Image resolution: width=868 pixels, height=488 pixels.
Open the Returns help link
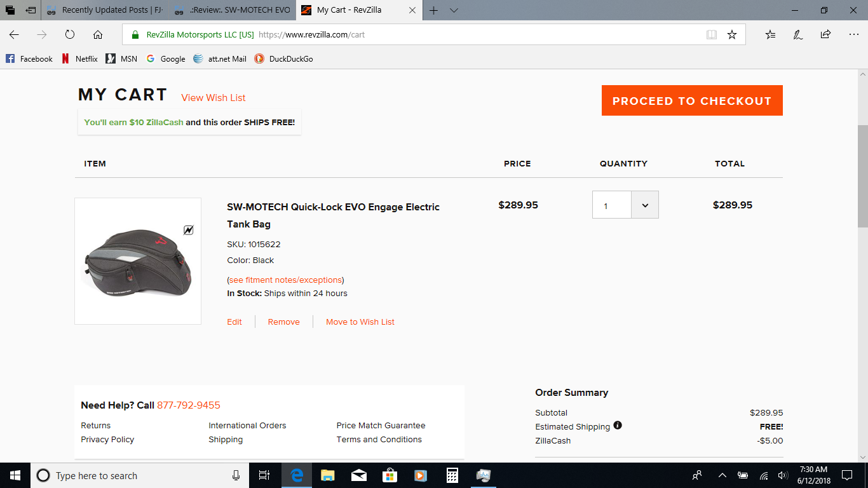point(96,426)
